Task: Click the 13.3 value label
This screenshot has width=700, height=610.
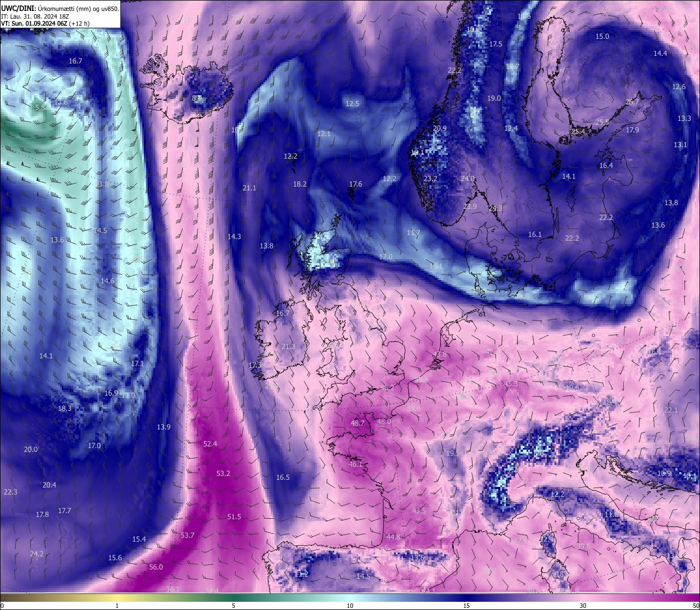Action: [x=684, y=118]
